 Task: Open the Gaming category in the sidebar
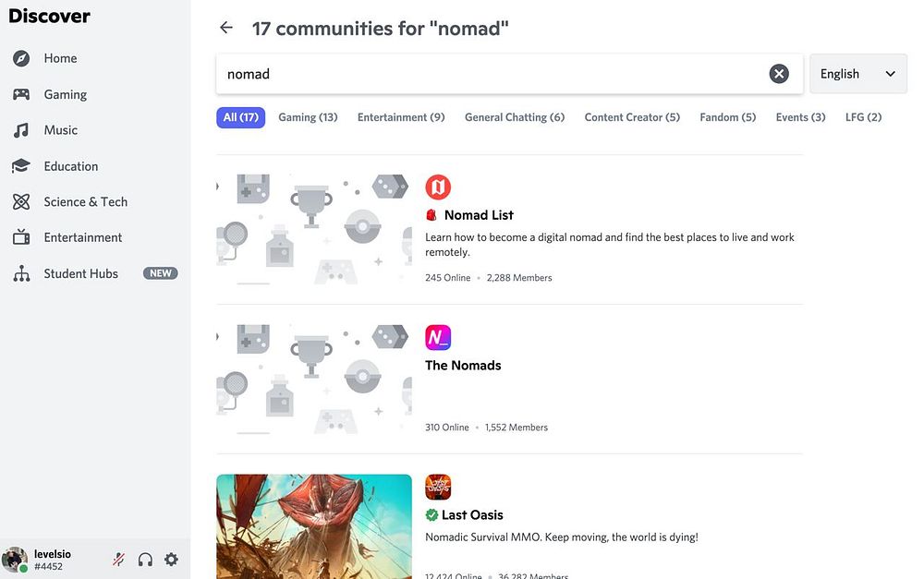click(x=65, y=94)
